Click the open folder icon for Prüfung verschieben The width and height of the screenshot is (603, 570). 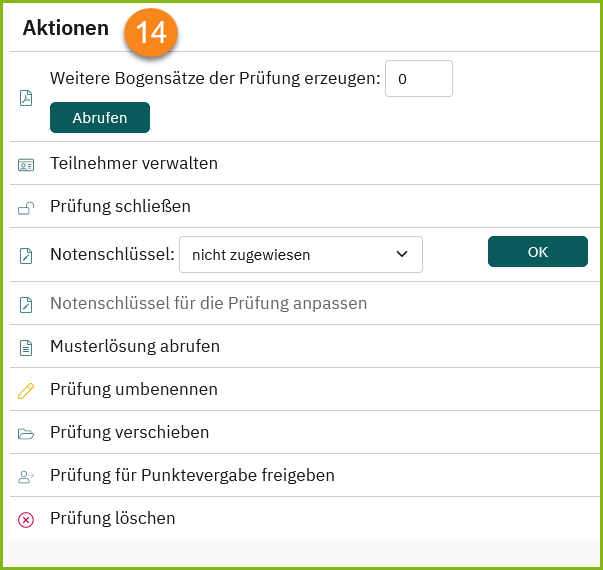[x=26, y=434]
